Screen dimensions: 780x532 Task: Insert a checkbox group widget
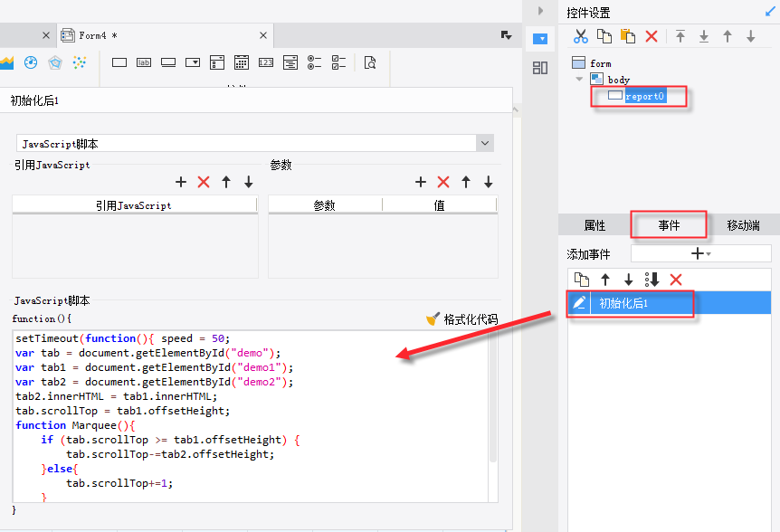click(338, 62)
